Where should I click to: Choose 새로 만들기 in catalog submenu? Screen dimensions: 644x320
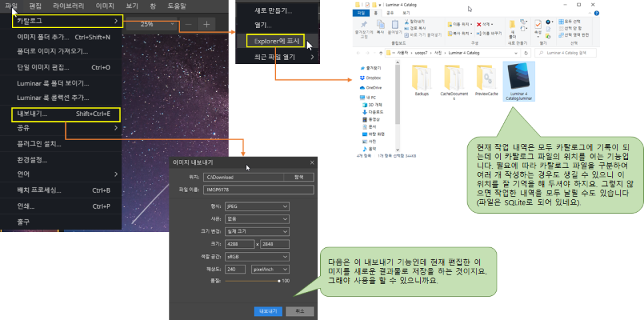(x=277, y=11)
